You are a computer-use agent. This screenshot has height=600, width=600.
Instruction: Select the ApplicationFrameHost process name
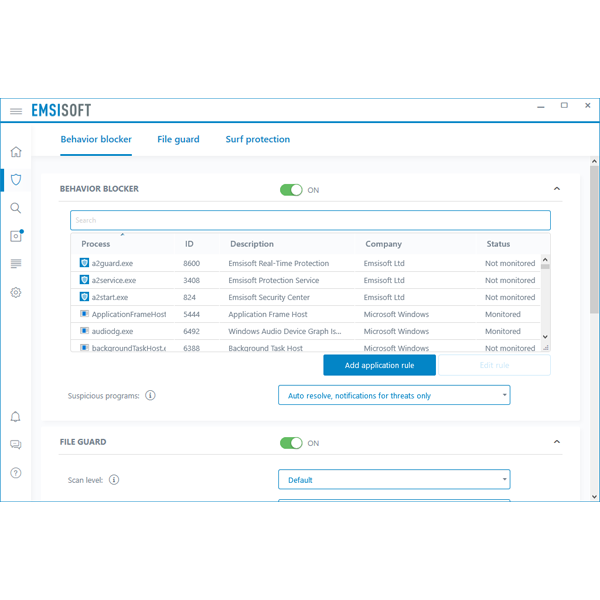[x=129, y=314]
